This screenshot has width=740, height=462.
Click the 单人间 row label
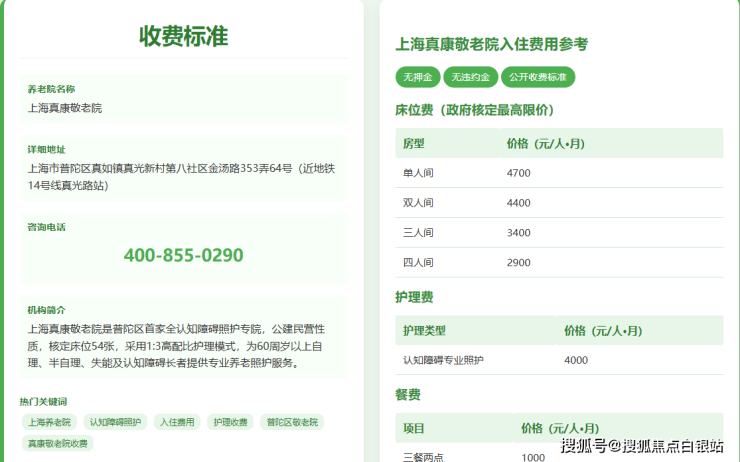click(x=418, y=173)
